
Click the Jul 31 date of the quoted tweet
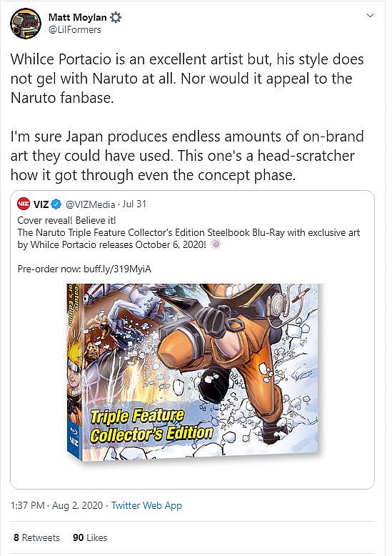134,204
